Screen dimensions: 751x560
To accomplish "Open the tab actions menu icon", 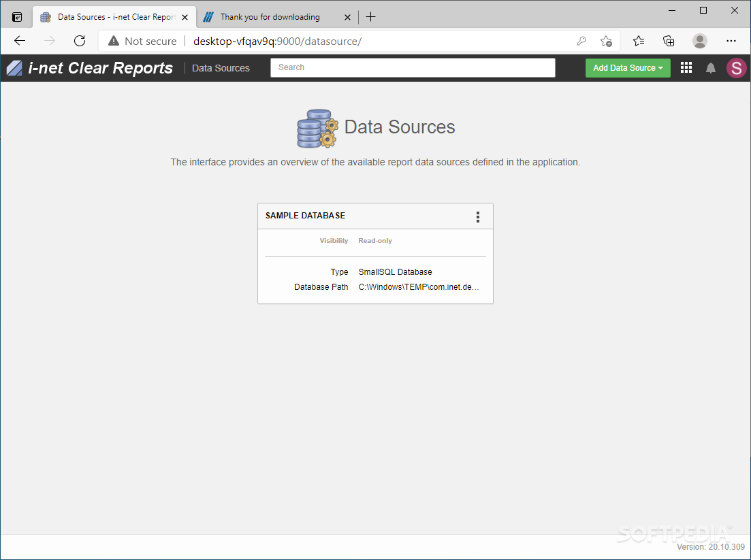I will [x=17, y=17].
